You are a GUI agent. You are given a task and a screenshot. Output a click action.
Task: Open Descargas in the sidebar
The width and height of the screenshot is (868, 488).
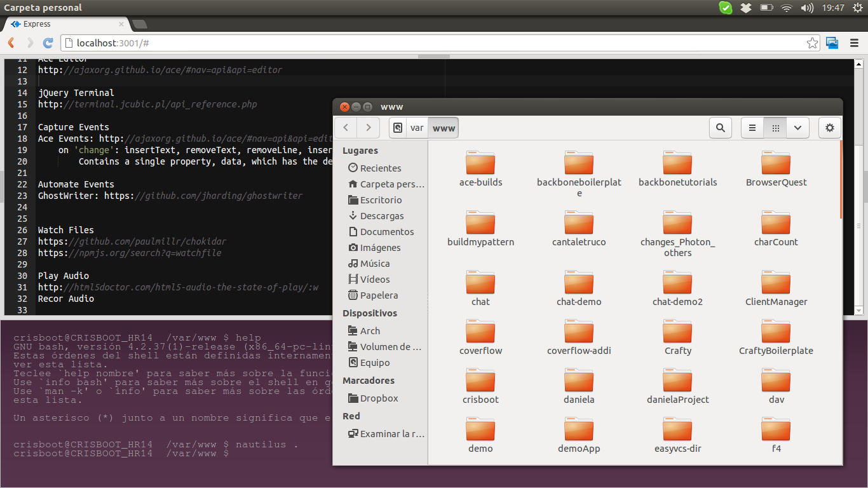coord(381,216)
